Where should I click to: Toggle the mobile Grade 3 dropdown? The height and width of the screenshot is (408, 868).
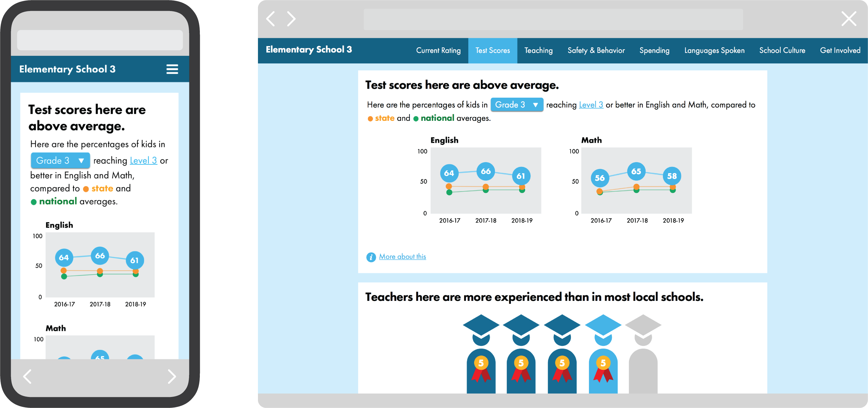58,161
